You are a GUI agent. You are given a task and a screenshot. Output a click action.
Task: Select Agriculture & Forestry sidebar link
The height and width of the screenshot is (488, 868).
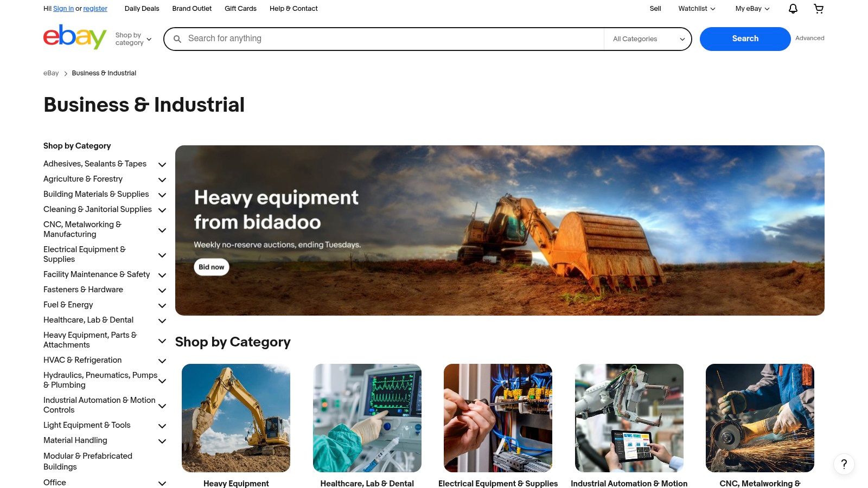click(x=83, y=179)
